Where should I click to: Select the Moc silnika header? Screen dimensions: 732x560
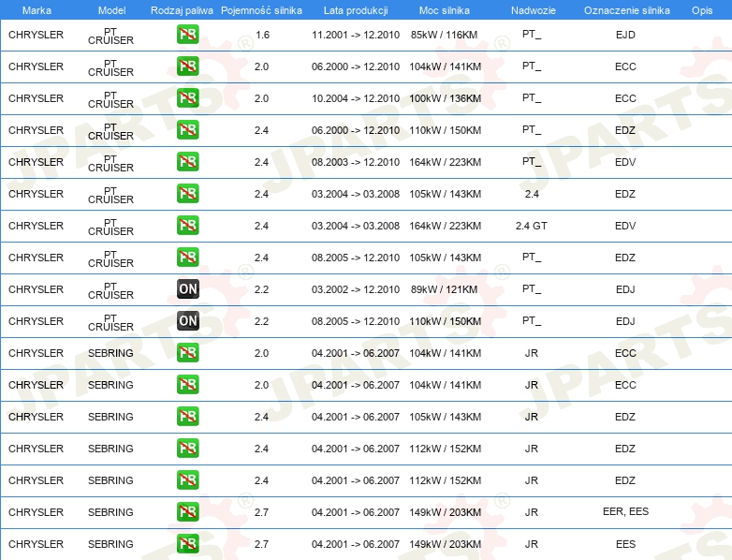click(445, 10)
